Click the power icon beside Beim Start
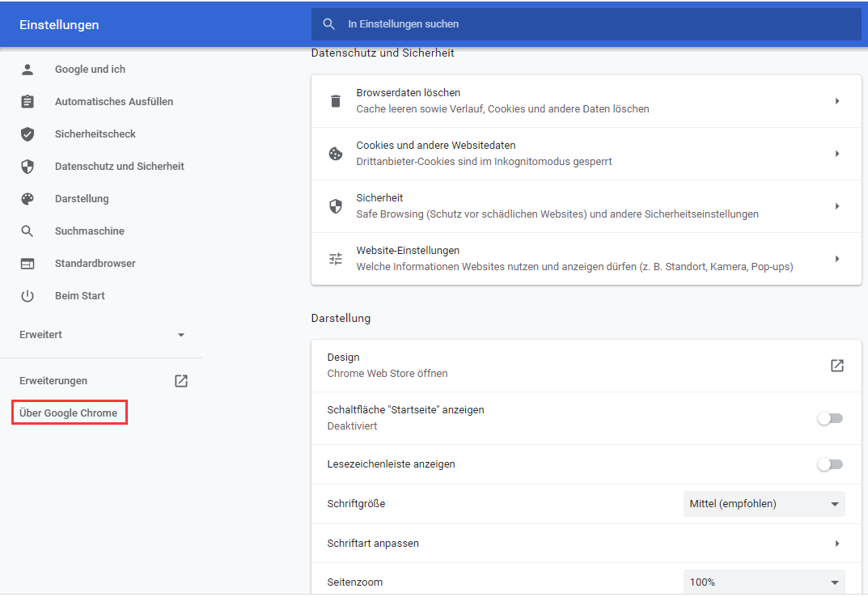This screenshot has width=868, height=597. point(28,296)
